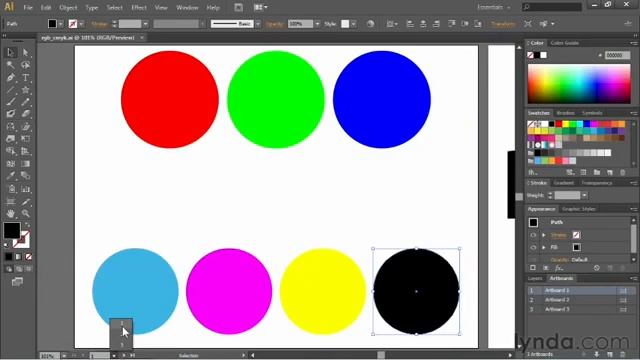Reset default fill and stroke mini icon
The image size is (640, 360).
tap(6, 245)
